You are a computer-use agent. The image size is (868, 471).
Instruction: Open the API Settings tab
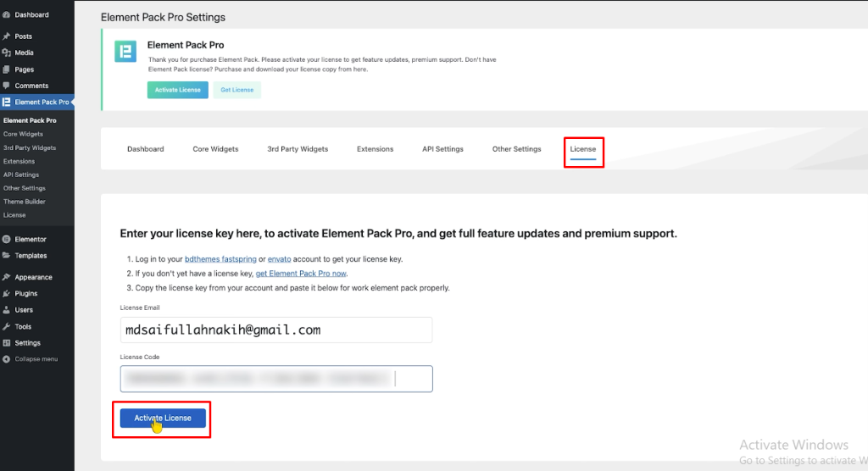(x=442, y=149)
